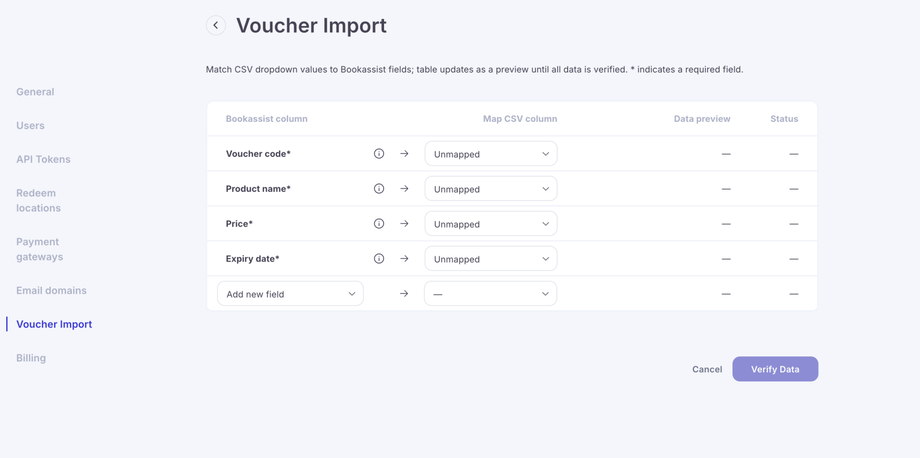Click the Verify Data button
The image size is (920, 458).
pos(775,369)
